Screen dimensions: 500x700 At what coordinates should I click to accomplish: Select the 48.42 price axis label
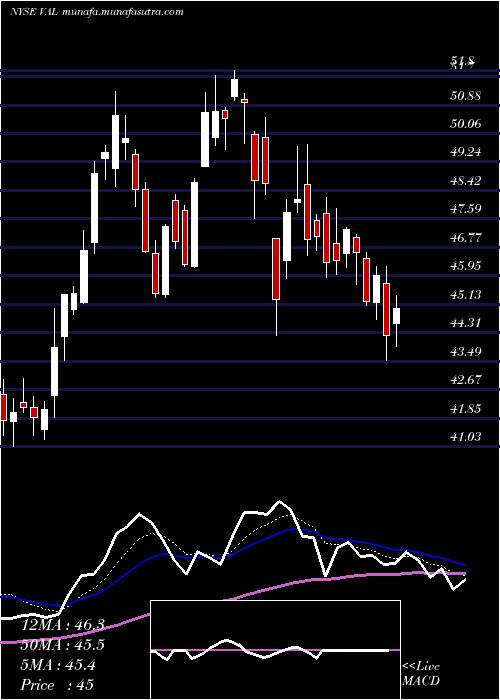[x=466, y=180]
